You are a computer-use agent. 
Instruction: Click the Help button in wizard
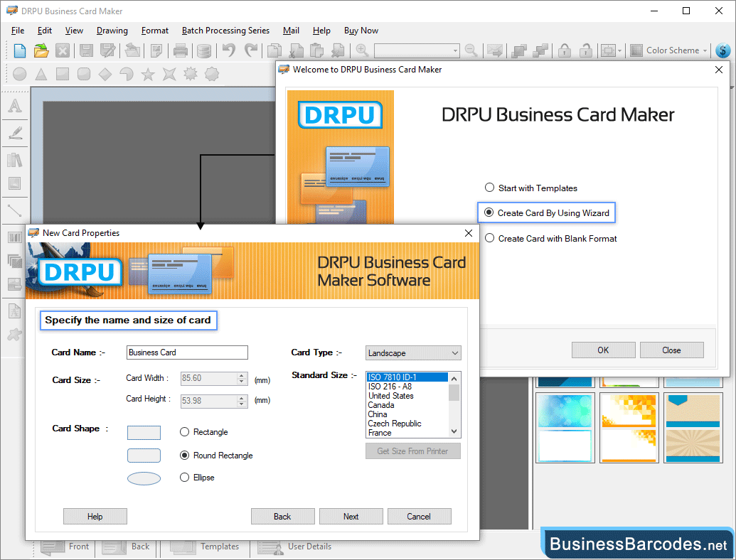click(x=95, y=517)
